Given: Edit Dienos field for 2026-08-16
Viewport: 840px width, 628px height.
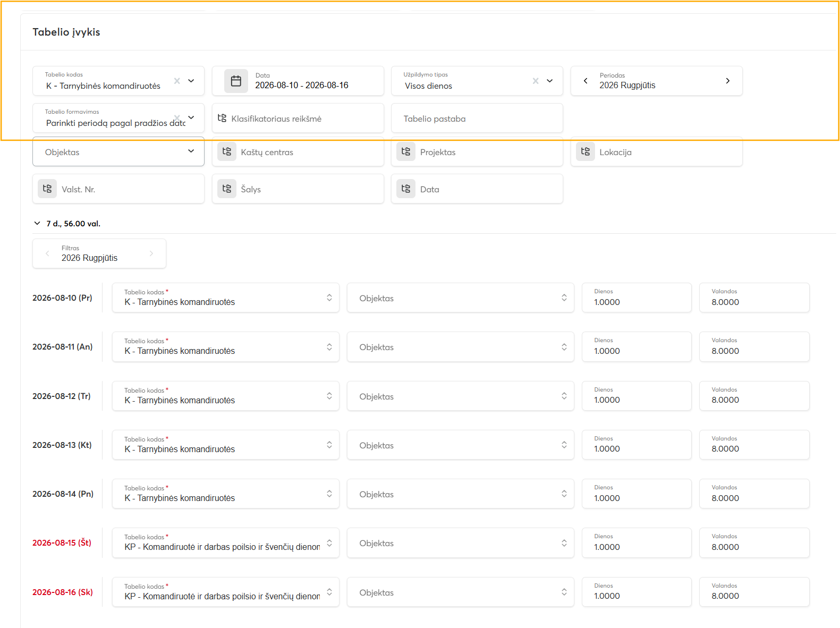Looking at the screenshot, I should pos(637,592).
